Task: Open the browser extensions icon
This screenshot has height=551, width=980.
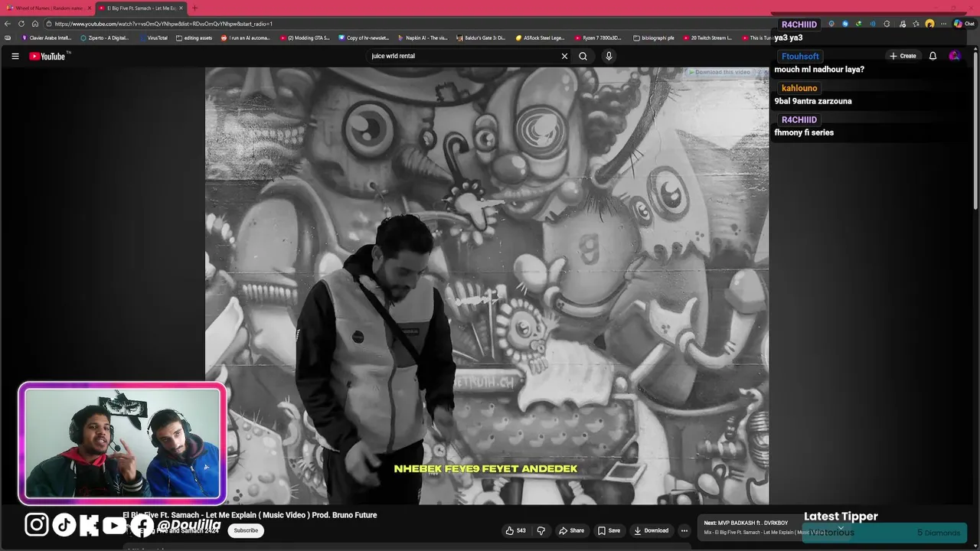Action: click(x=887, y=24)
